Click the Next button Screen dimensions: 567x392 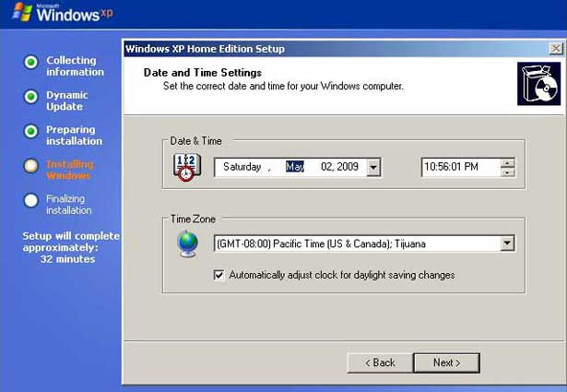coord(446,362)
